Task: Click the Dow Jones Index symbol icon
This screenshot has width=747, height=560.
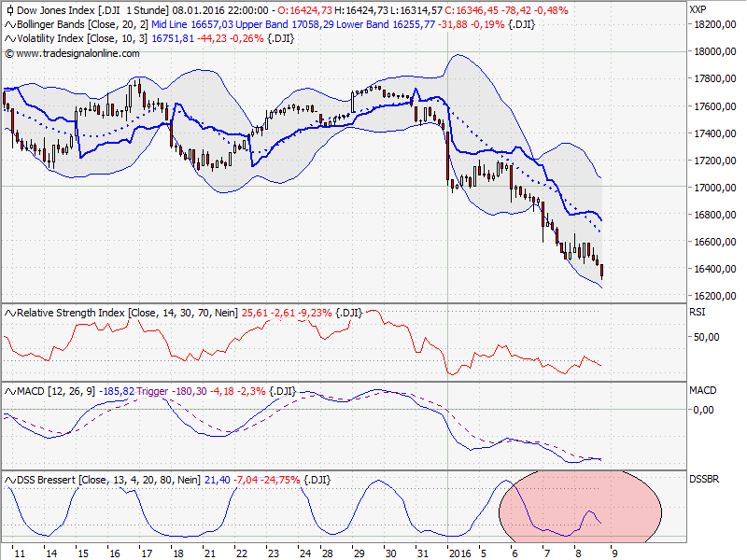Action: (x=9, y=10)
